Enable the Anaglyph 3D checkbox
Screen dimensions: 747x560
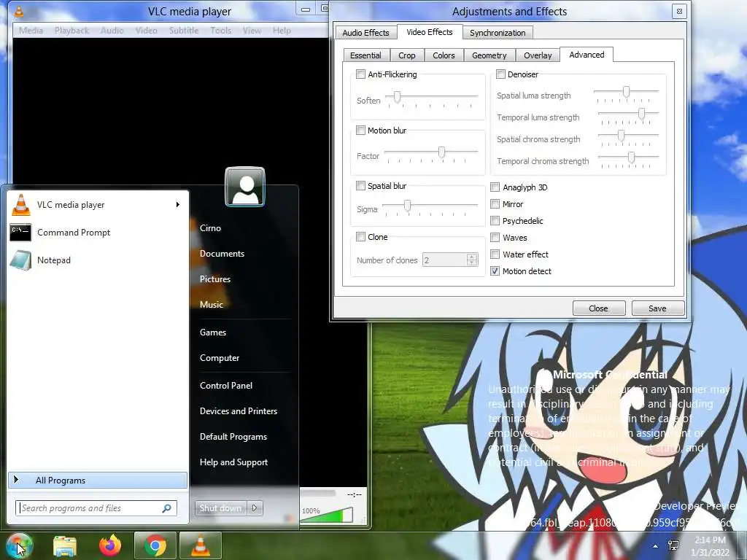(495, 187)
